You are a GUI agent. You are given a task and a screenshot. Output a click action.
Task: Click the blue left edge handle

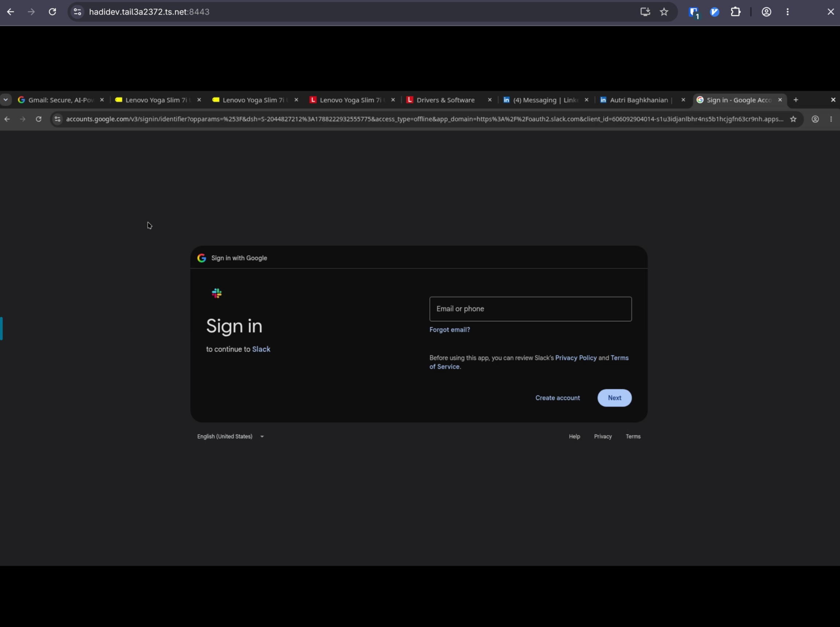pyautogui.click(x=1, y=329)
